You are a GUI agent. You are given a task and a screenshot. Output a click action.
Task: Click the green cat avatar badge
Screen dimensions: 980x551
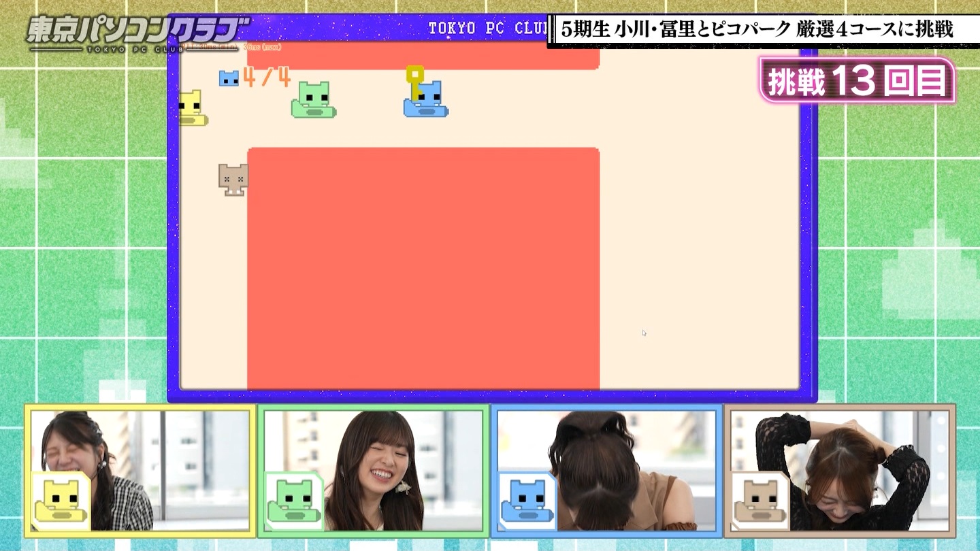tap(294, 501)
